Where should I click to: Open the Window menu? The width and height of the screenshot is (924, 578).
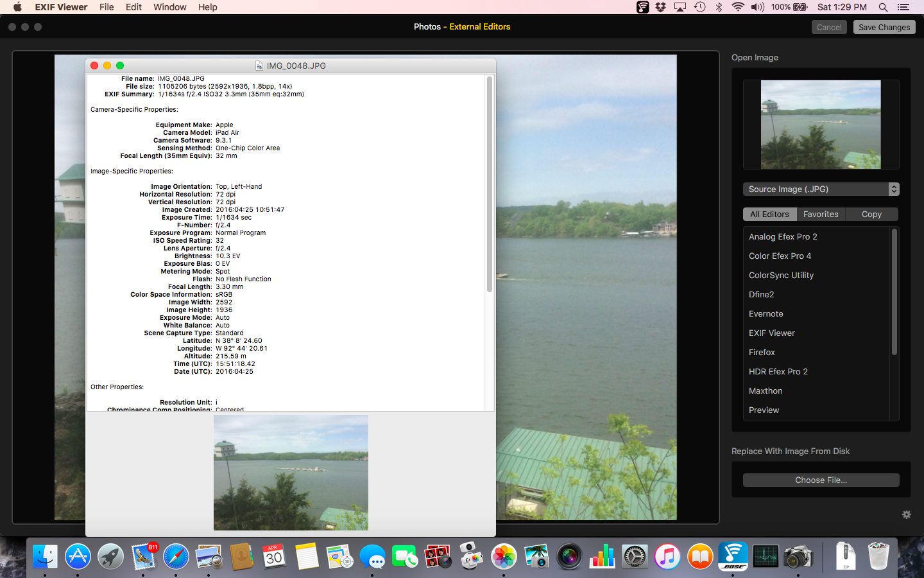(x=169, y=7)
